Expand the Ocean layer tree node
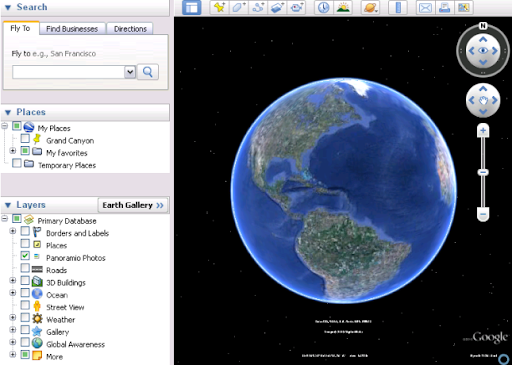This screenshot has width=512, height=365. [13, 293]
